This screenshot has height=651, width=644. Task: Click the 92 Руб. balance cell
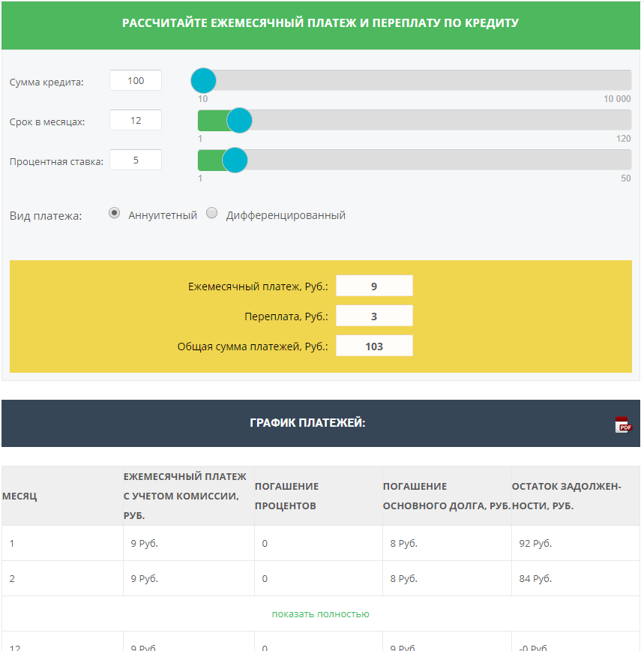[535, 543]
